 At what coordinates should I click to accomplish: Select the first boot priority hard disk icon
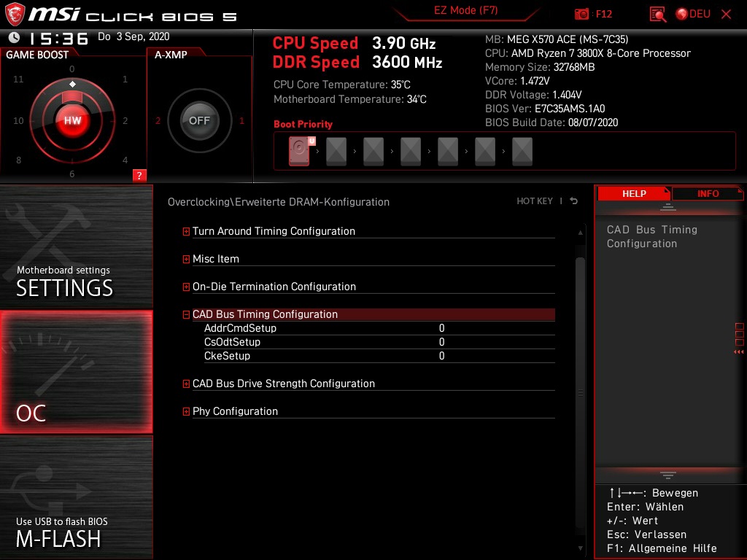[x=300, y=151]
